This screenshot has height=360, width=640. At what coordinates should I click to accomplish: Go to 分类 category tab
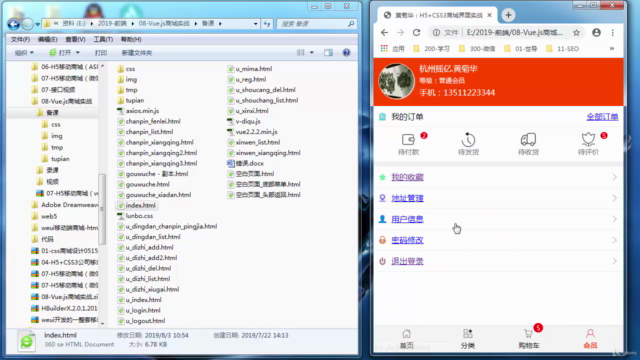[468, 339]
